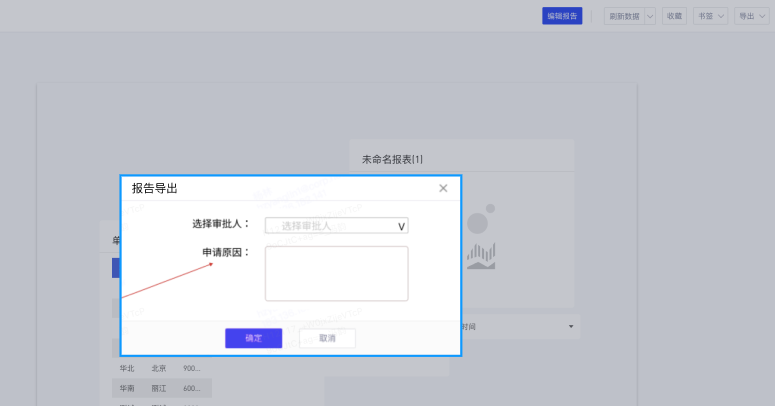Screen dimensions: 775x406
Task: Expand the 时间 dropdown behind the dialog
Action: pyautogui.click(x=571, y=327)
